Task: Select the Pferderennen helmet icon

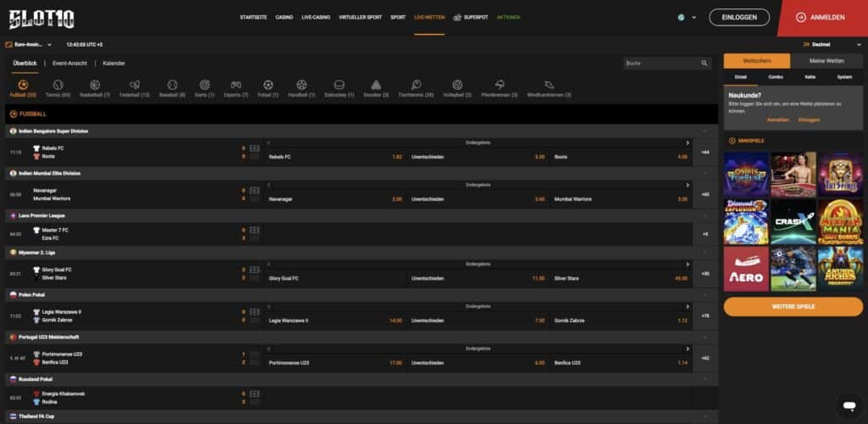Action: tap(499, 86)
